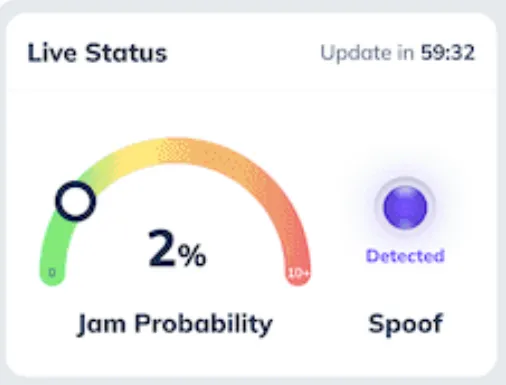This screenshot has height=385, width=506.
Task: Click the word Probability under the gauge
Action: tap(204, 324)
